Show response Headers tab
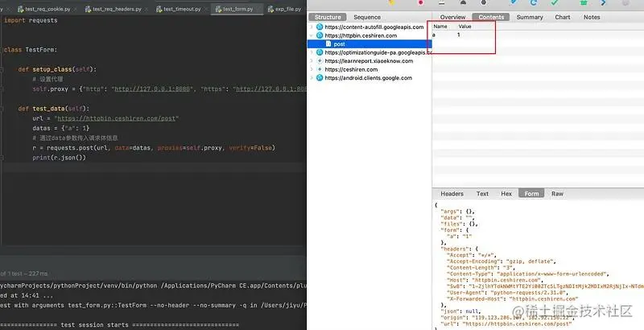Screen dimensions: 644x330 452,194
